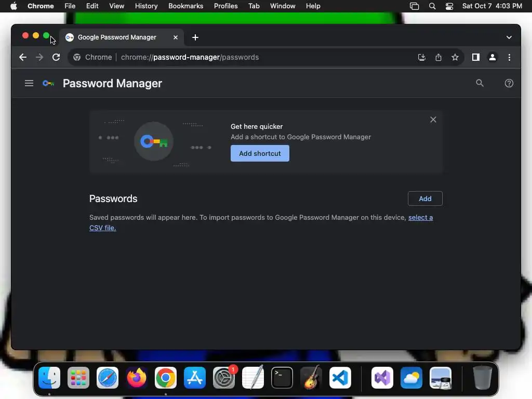
Task: Click the Add shortcut button
Action: tap(260, 153)
